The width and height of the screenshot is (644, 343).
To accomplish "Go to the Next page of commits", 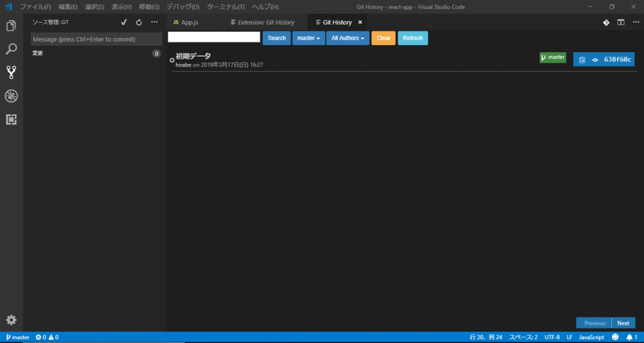I will [x=623, y=323].
